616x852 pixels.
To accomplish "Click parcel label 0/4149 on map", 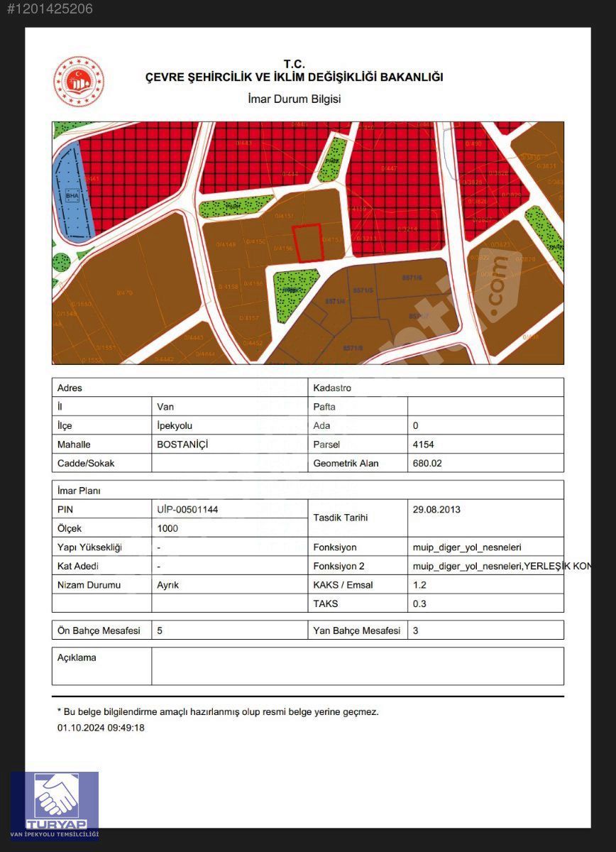I will (226, 244).
